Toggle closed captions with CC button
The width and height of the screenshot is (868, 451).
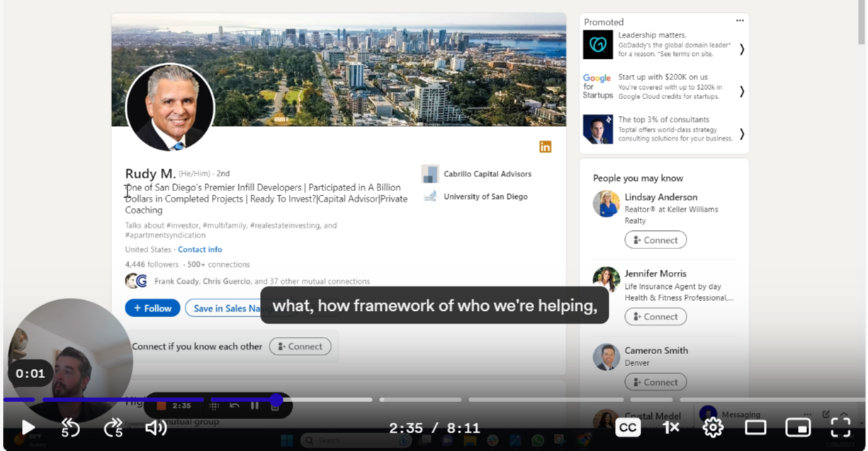coord(628,428)
